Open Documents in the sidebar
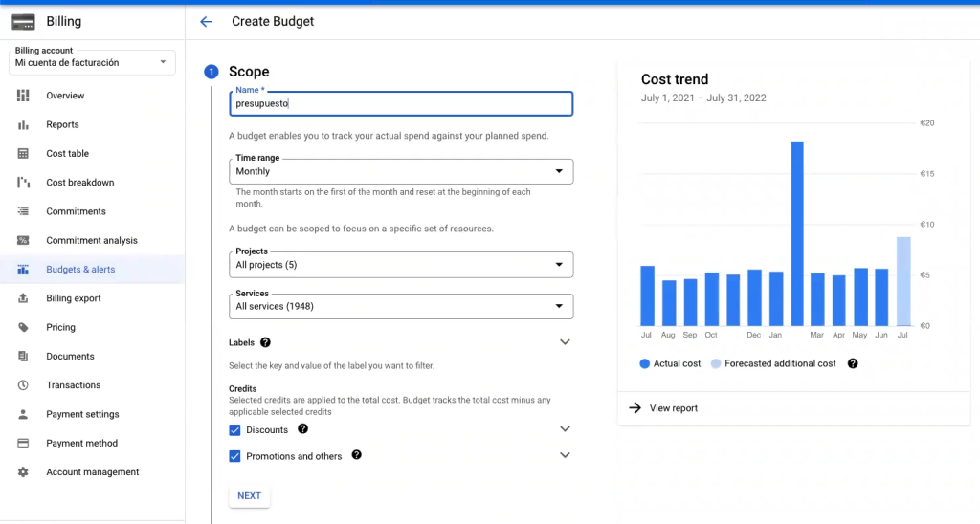This screenshot has height=524, width=980. tap(93, 356)
